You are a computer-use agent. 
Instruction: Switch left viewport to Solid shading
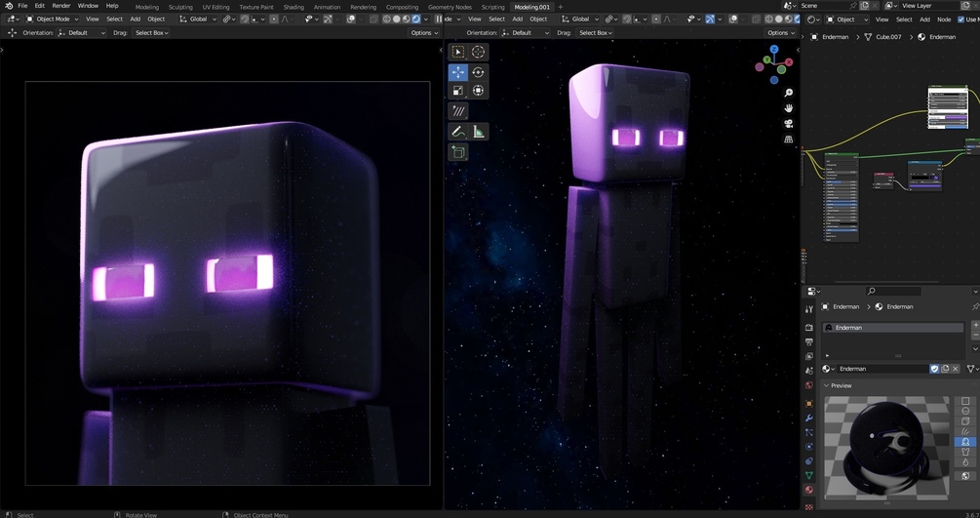point(397,20)
